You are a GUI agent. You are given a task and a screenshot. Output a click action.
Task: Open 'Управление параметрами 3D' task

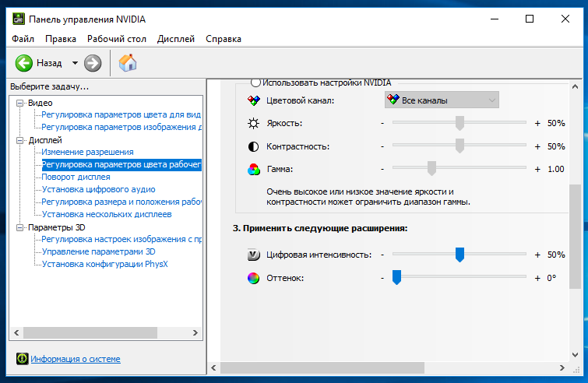coord(98,251)
